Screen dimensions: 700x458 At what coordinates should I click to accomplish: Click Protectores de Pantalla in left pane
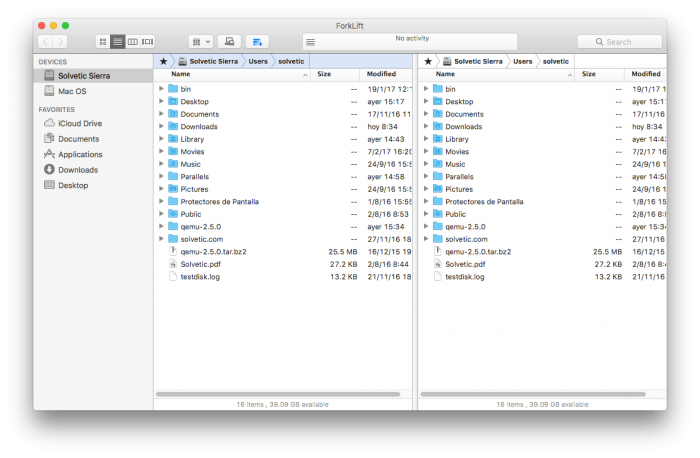[x=220, y=202]
